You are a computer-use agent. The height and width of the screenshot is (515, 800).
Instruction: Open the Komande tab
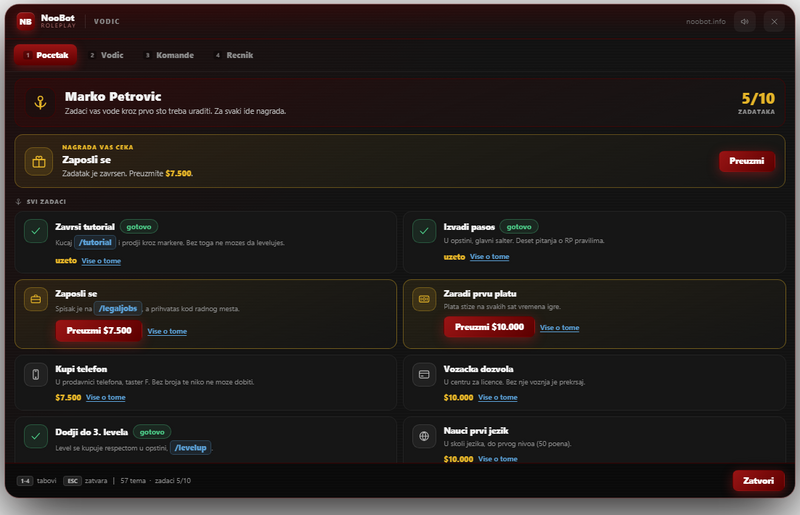coord(169,55)
